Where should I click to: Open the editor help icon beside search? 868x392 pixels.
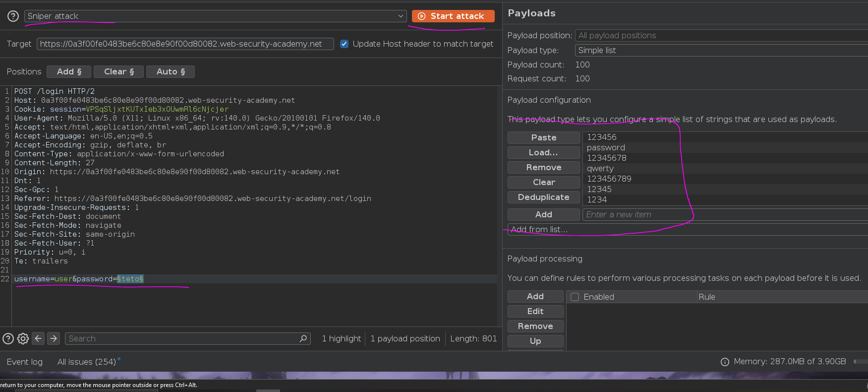pyautogui.click(x=8, y=338)
